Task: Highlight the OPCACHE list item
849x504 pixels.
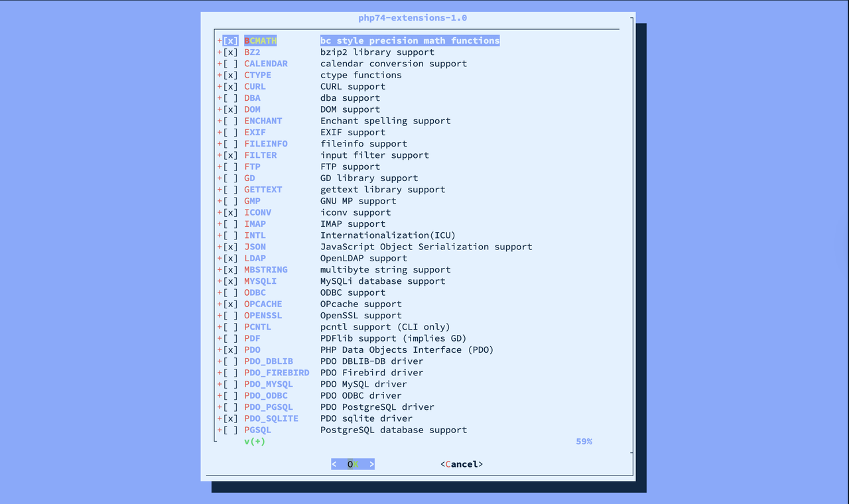Action: tap(263, 304)
